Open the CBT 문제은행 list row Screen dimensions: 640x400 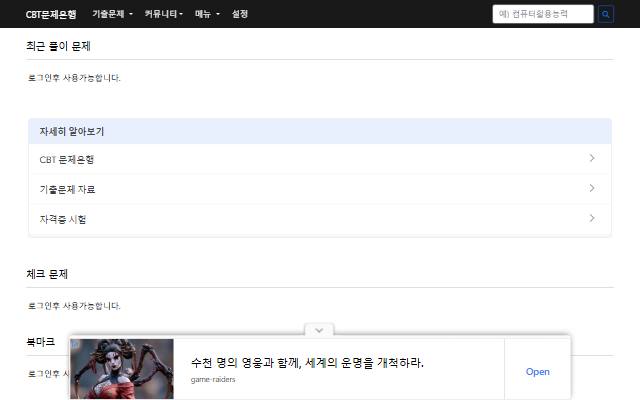pyautogui.click(x=320, y=159)
